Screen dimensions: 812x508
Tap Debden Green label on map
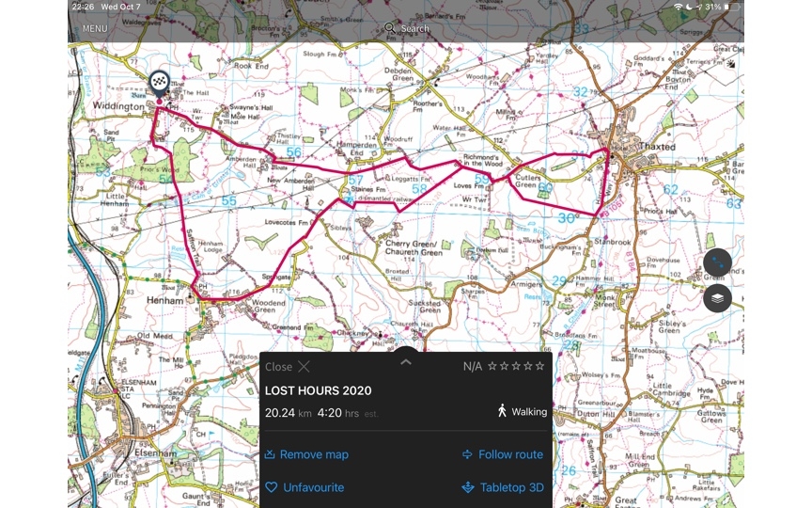click(x=398, y=74)
